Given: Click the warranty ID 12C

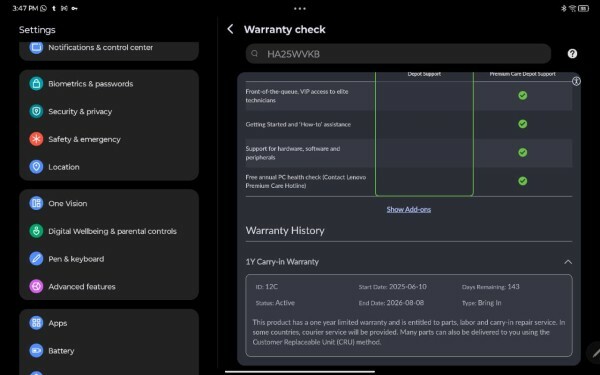Looking at the screenshot, I should point(267,287).
